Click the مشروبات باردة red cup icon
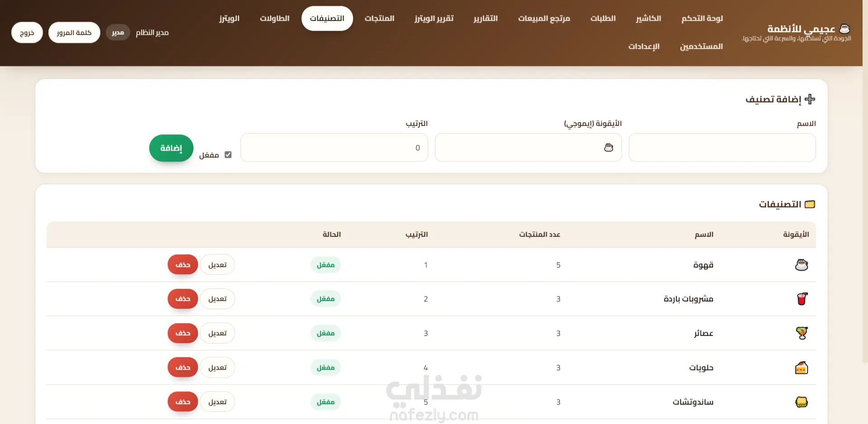Viewport: 868px width, 424px height. 802,299
